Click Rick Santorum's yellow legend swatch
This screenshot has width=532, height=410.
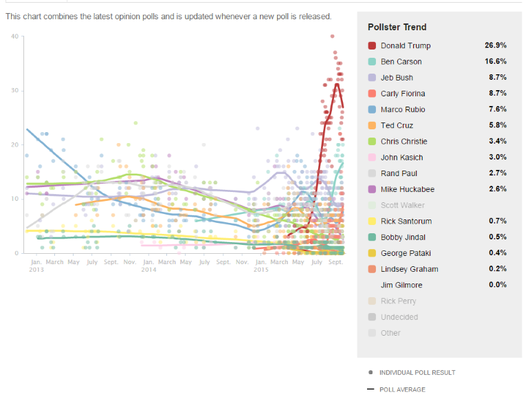[x=372, y=222]
